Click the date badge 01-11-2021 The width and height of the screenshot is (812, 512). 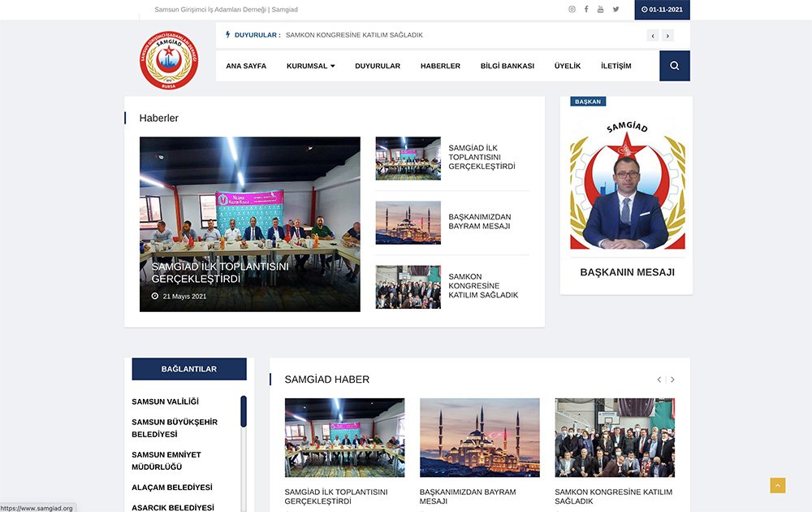click(662, 9)
